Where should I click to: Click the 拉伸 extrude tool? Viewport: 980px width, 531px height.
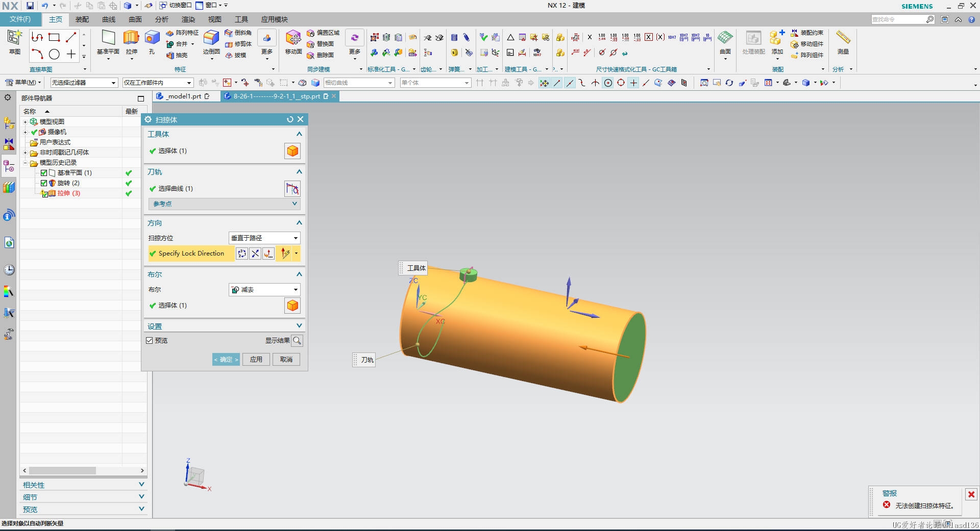click(131, 42)
